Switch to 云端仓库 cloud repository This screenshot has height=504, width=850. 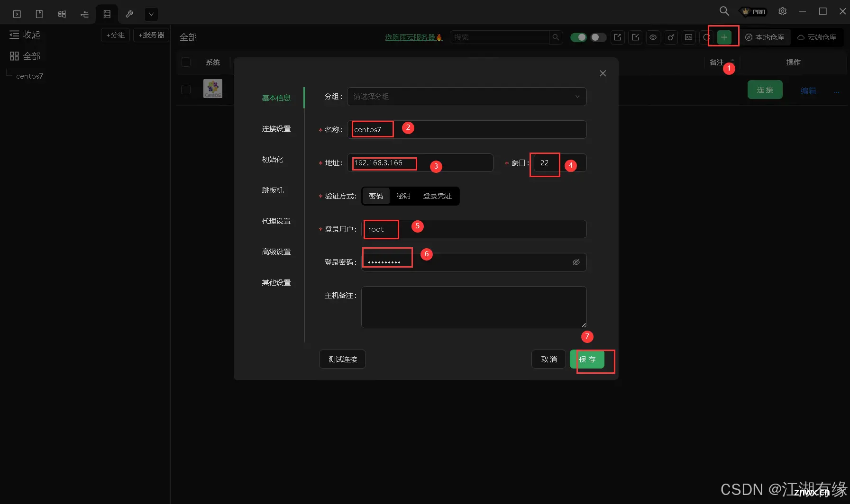click(x=817, y=37)
